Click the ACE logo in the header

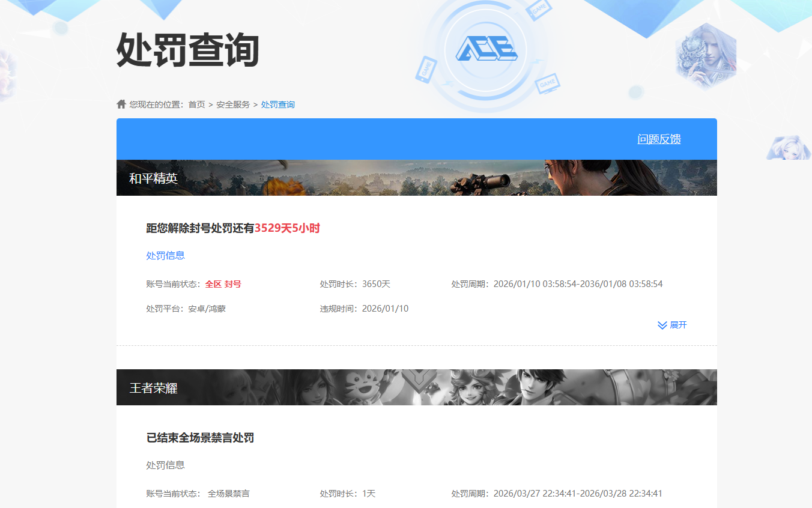click(x=486, y=49)
